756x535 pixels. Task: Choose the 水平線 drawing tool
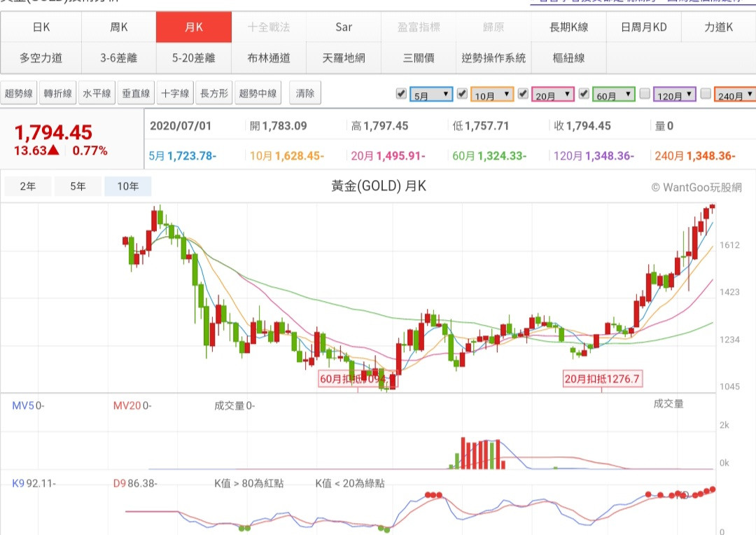(x=97, y=93)
